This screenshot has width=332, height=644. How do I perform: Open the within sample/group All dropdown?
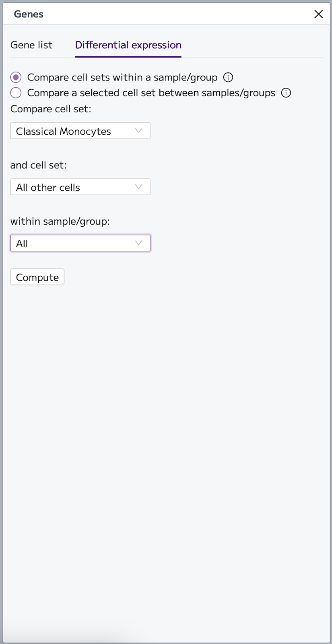80,243
